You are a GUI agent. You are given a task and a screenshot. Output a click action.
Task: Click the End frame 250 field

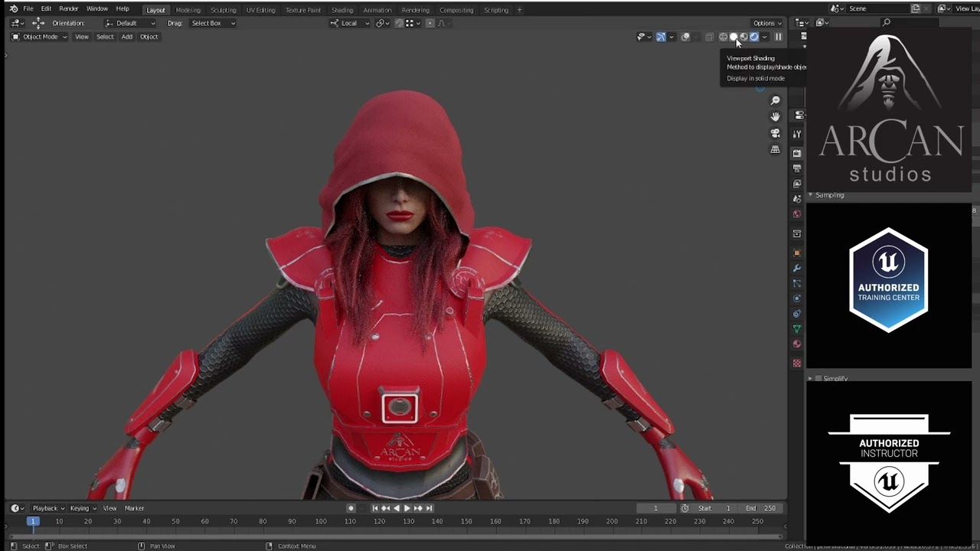(x=762, y=508)
